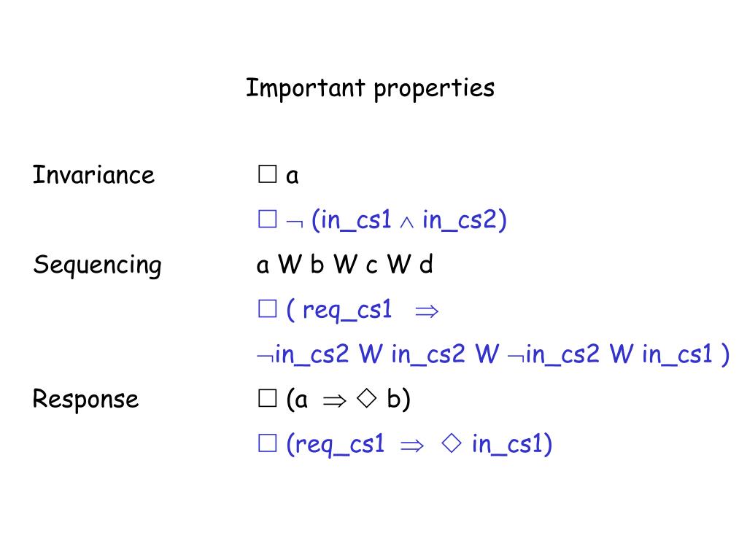Select the 'Sequencing' label
Image resolution: width=747 pixels, height=560 pixels.
97,265
